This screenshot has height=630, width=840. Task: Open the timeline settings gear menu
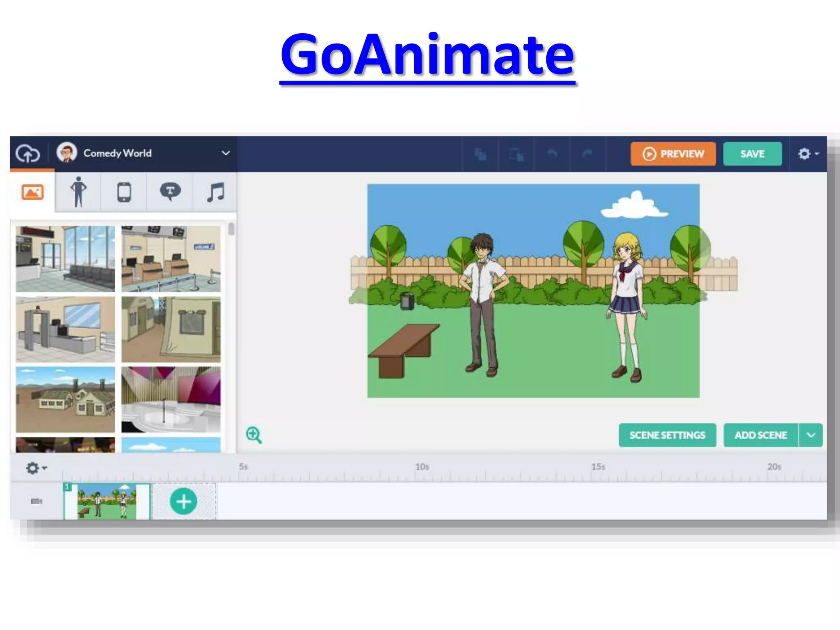36,468
